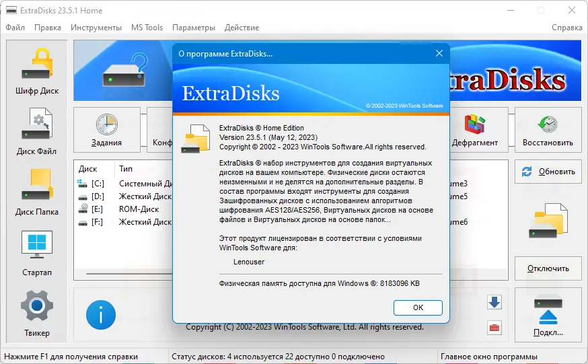588x364 pixels.
Task: Click the Восстановить restore button
Action: tap(548, 130)
